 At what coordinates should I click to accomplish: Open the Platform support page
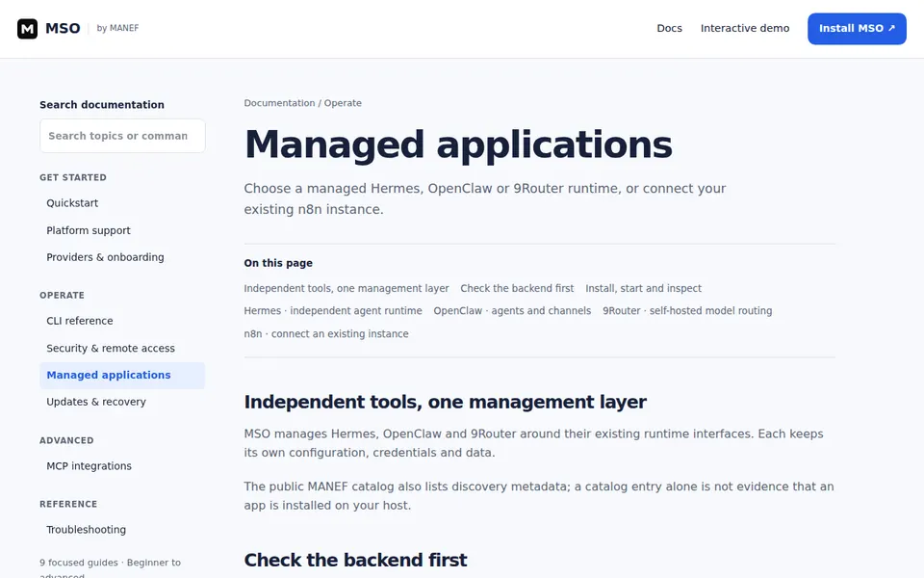click(89, 230)
